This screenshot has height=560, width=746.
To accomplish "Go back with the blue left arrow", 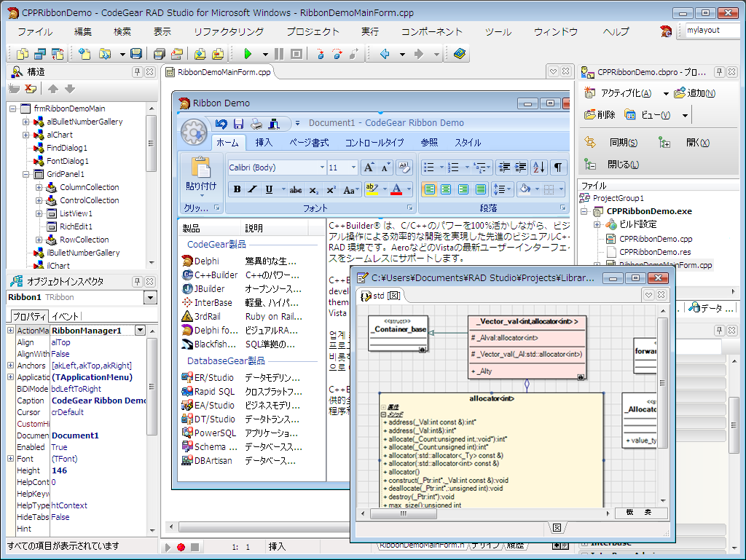I will click(385, 54).
